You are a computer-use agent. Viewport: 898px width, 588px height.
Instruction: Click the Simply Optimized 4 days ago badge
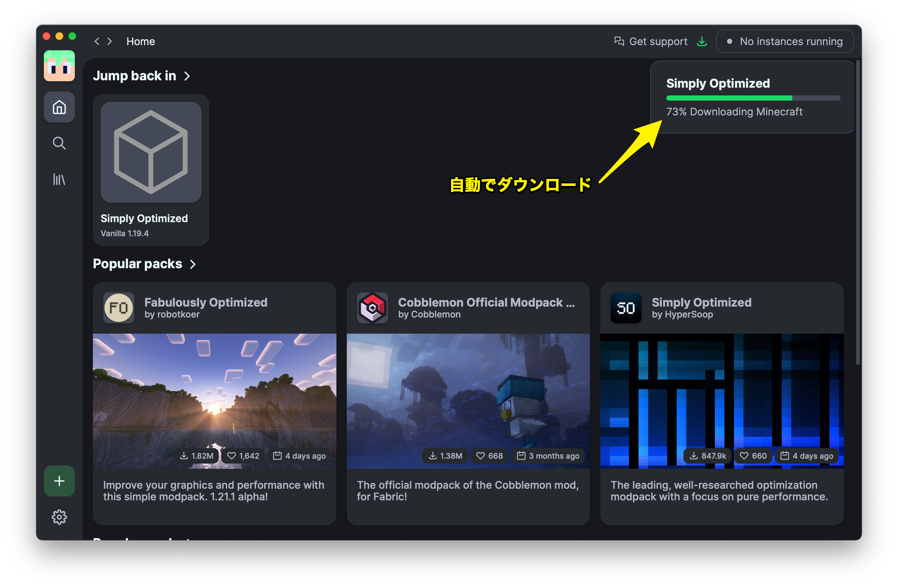pos(807,456)
